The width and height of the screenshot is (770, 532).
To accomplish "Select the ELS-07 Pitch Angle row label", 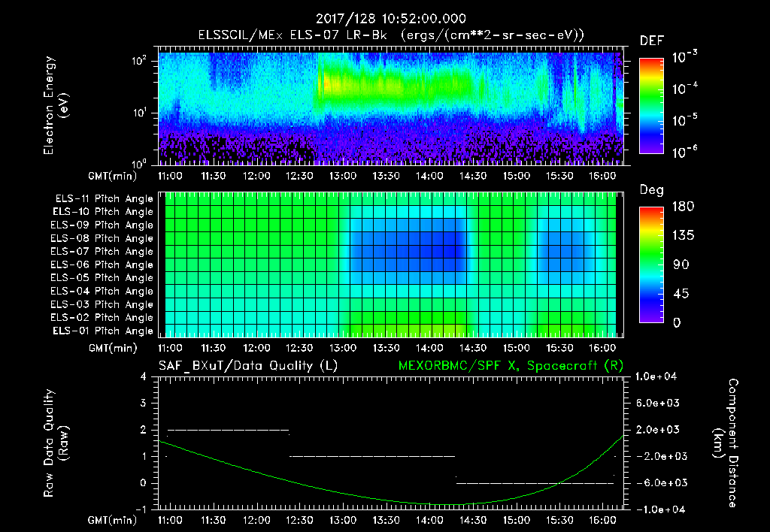I will coord(102,251).
